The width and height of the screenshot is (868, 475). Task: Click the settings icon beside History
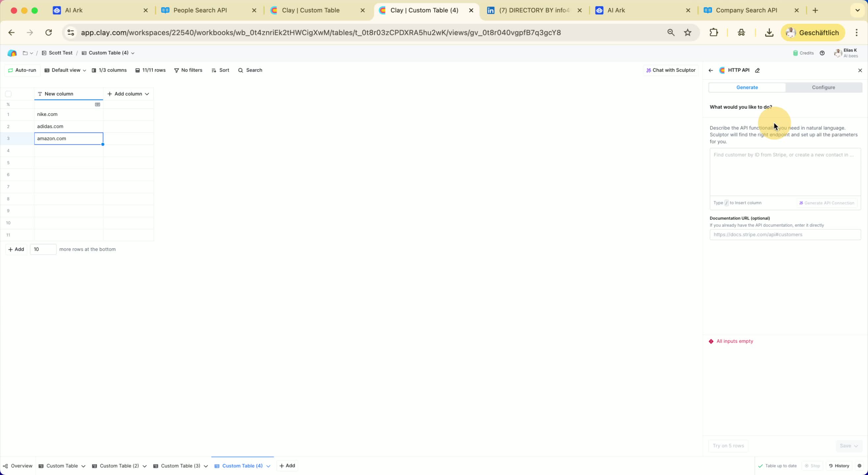859,465
